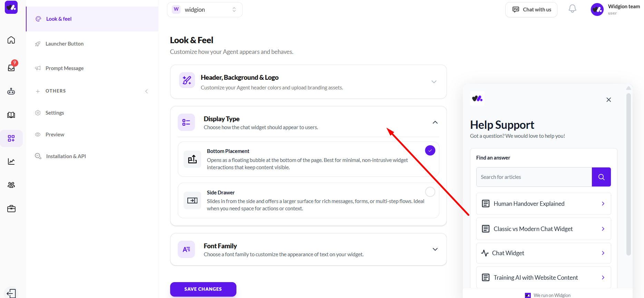Click the Search for articles field
644x298 pixels.
[534, 177]
